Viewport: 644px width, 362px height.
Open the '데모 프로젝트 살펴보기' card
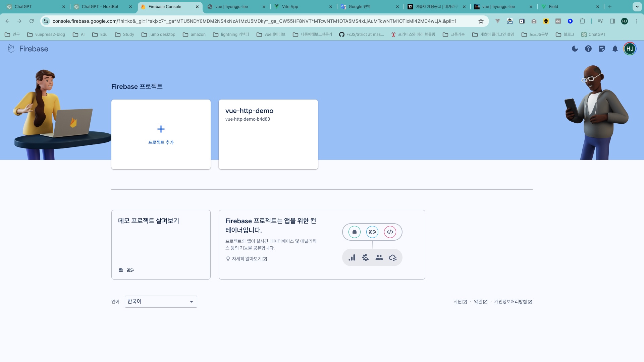(161, 245)
